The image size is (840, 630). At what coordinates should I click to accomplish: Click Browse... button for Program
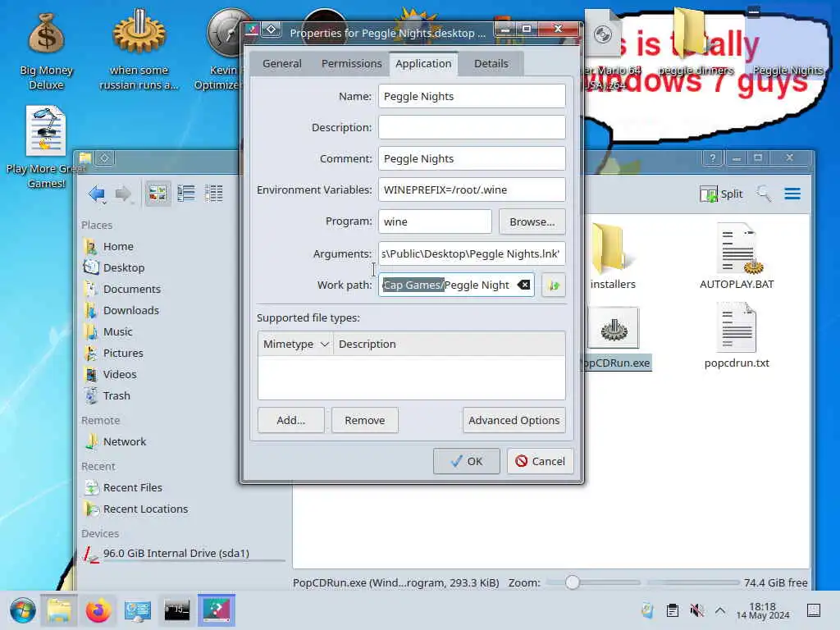click(x=532, y=221)
